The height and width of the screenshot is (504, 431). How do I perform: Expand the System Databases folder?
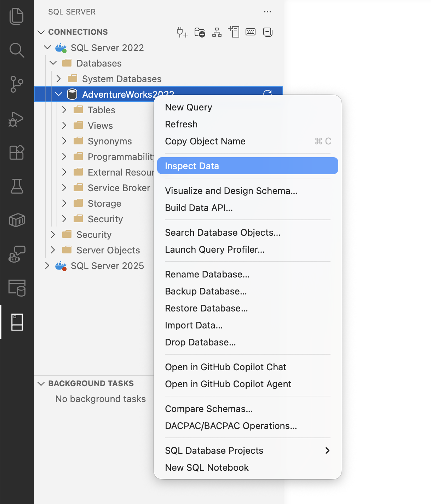click(x=59, y=79)
